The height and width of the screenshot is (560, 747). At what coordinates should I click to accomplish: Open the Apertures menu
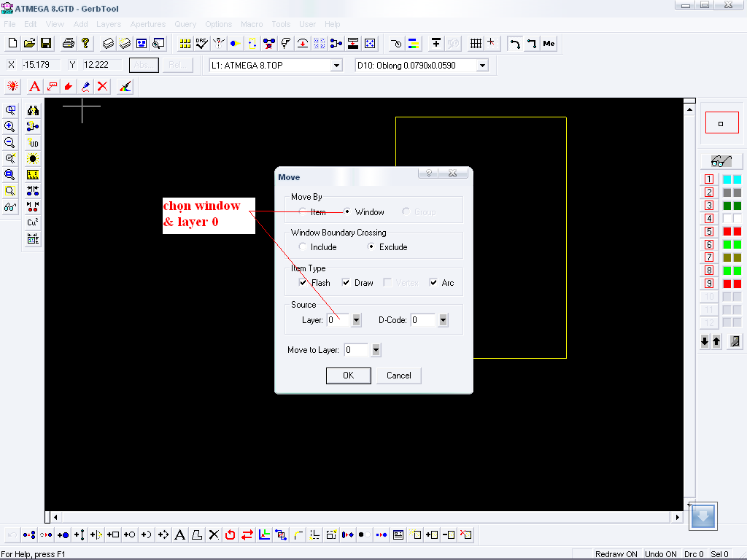148,24
